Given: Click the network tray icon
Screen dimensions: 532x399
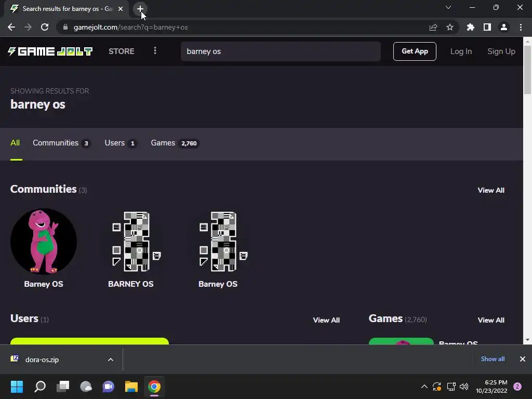Looking at the screenshot, I should click(451, 387).
